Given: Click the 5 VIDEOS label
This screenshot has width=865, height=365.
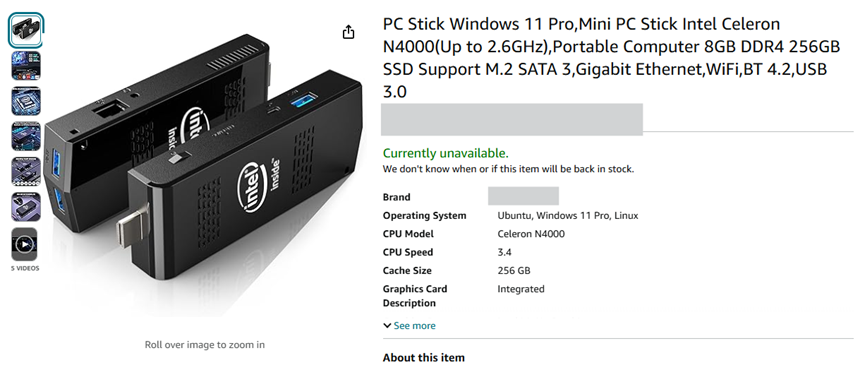Looking at the screenshot, I should [x=25, y=269].
